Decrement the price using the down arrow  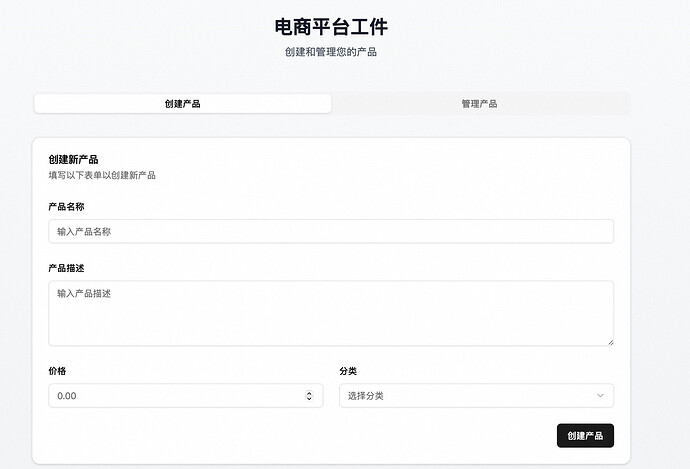(309, 399)
